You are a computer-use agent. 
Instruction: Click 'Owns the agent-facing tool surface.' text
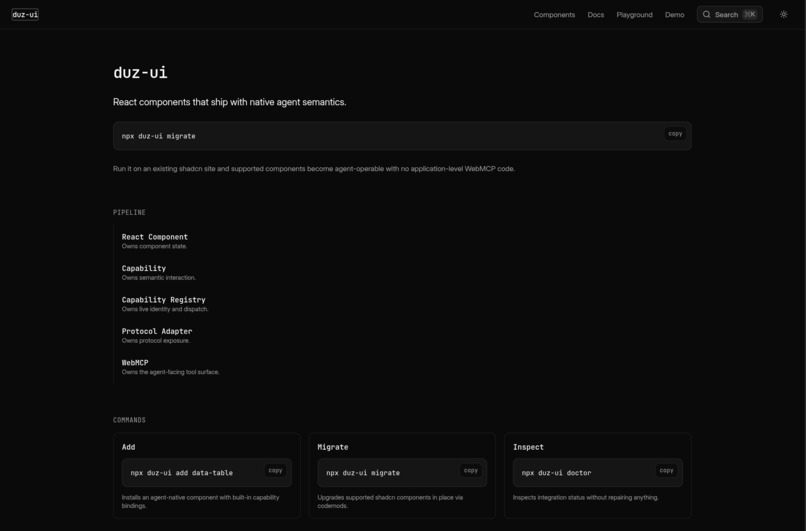click(x=171, y=372)
